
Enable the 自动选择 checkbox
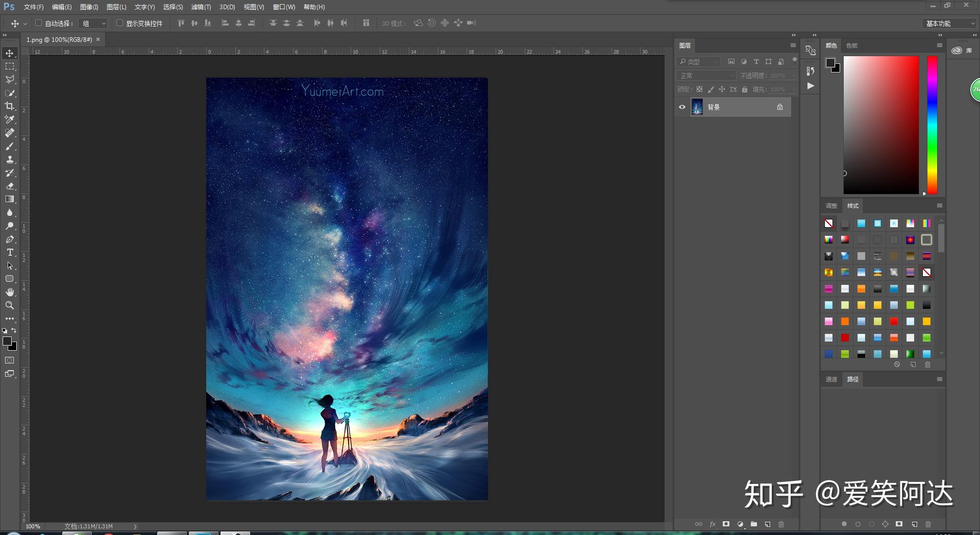(38, 23)
